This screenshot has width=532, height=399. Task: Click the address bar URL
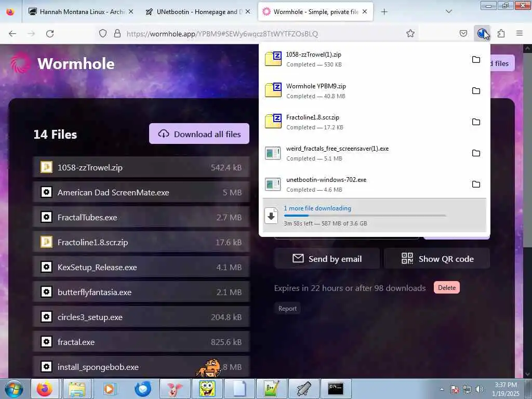click(x=222, y=34)
